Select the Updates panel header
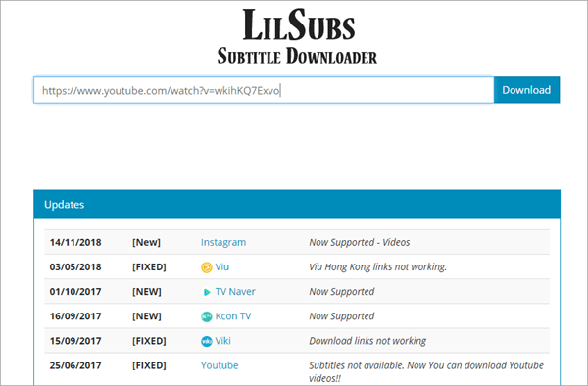Viewport: 588px width, 386px height. [x=297, y=204]
